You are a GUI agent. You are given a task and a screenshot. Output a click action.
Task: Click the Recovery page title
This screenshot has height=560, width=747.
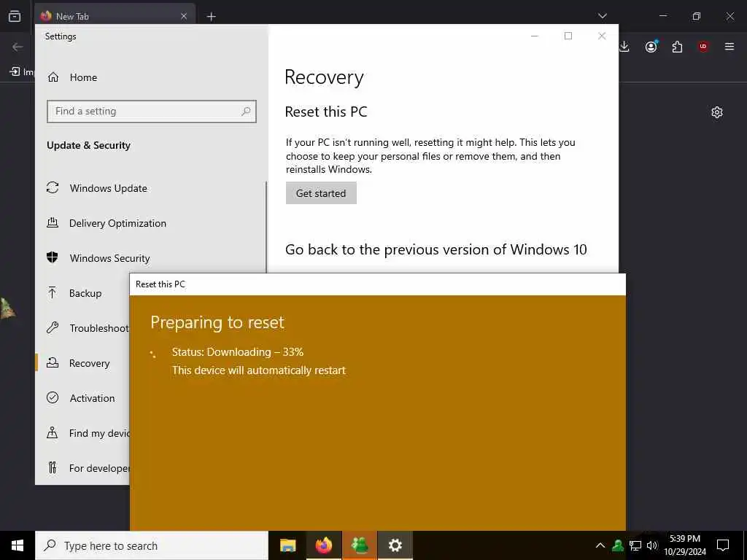point(324,77)
